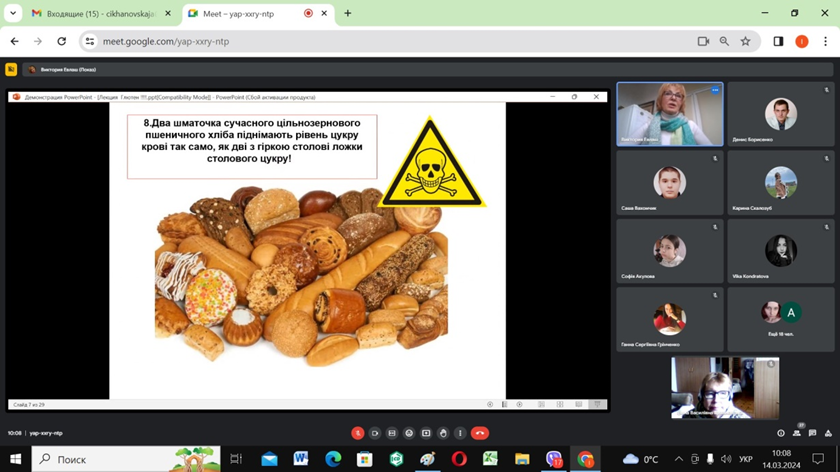Reload the Meet page
The height and width of the screenshot is (472, 840).
(62, 41)
